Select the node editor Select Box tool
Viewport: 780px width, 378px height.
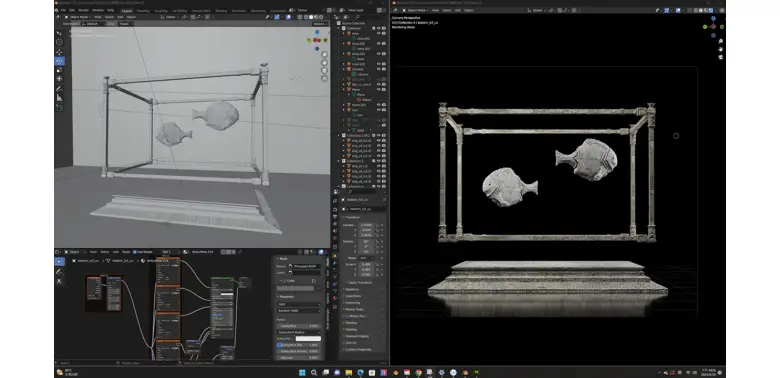(x=59, y=262)
